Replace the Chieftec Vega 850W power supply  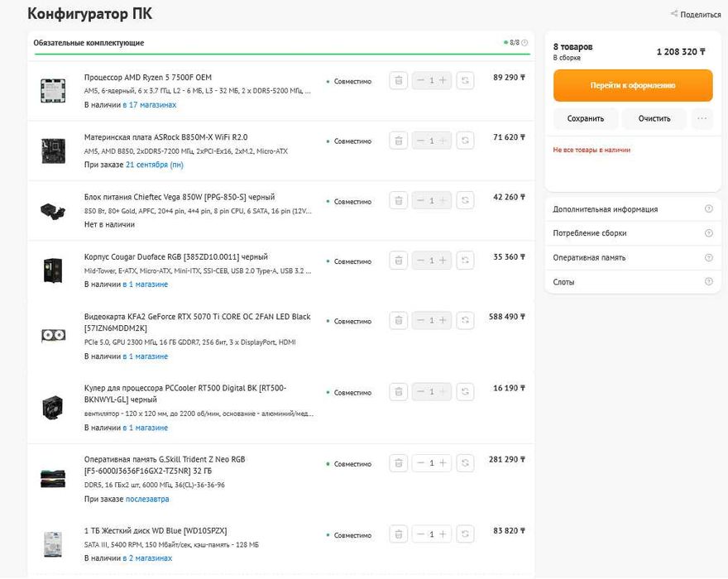pyautogui.click(x=465, y=201)
